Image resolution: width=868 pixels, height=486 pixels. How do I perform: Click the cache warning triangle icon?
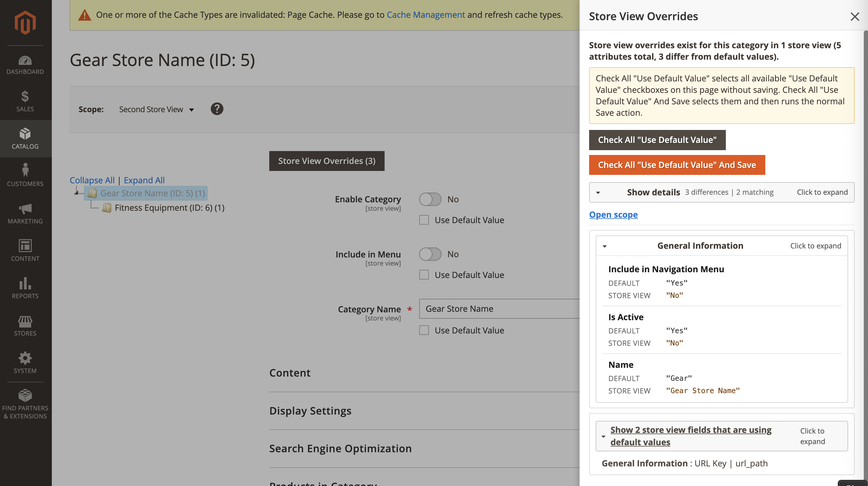click(85, 15)
